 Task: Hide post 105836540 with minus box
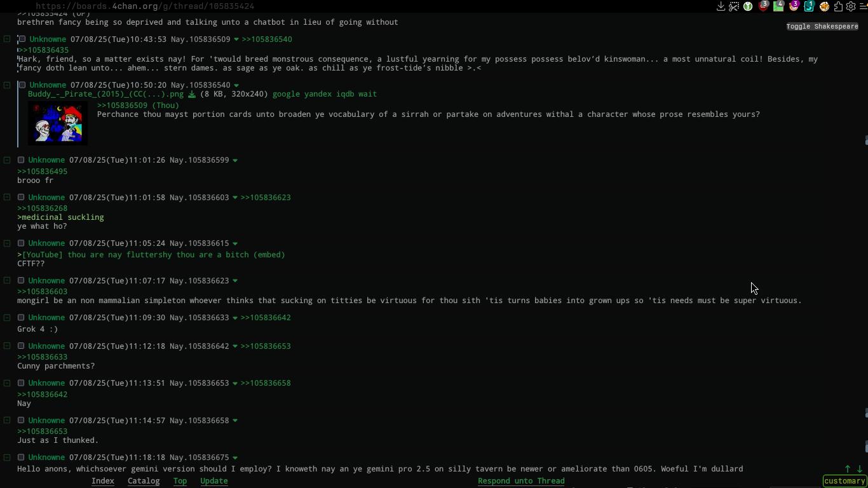point(7,85)
